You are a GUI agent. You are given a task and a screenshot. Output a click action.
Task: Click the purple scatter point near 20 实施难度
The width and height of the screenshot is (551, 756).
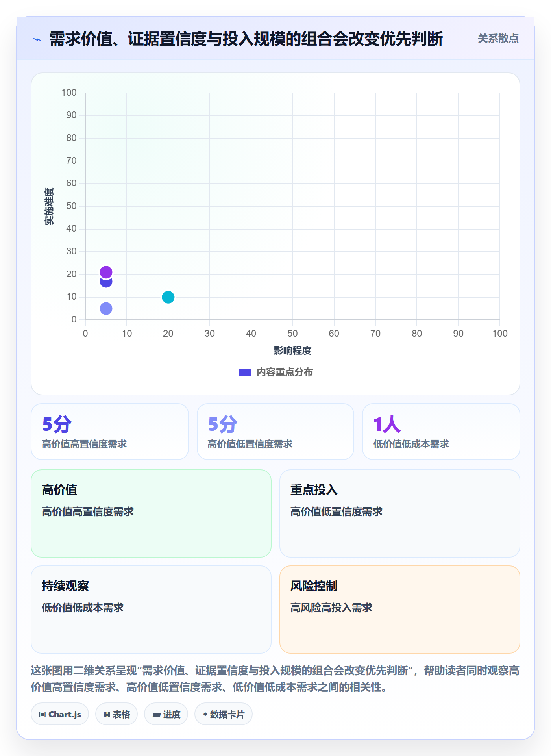(x=106, y=272)
